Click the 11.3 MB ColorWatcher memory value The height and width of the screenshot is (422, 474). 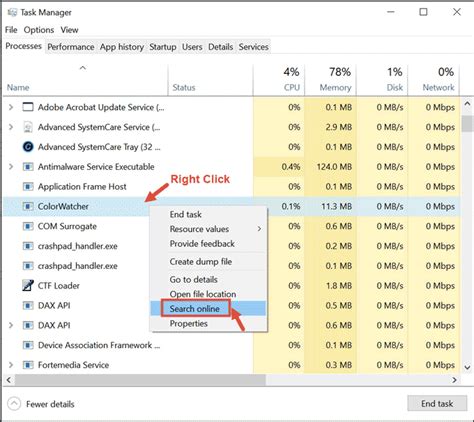pyautogui.click(x=337, y=206)
